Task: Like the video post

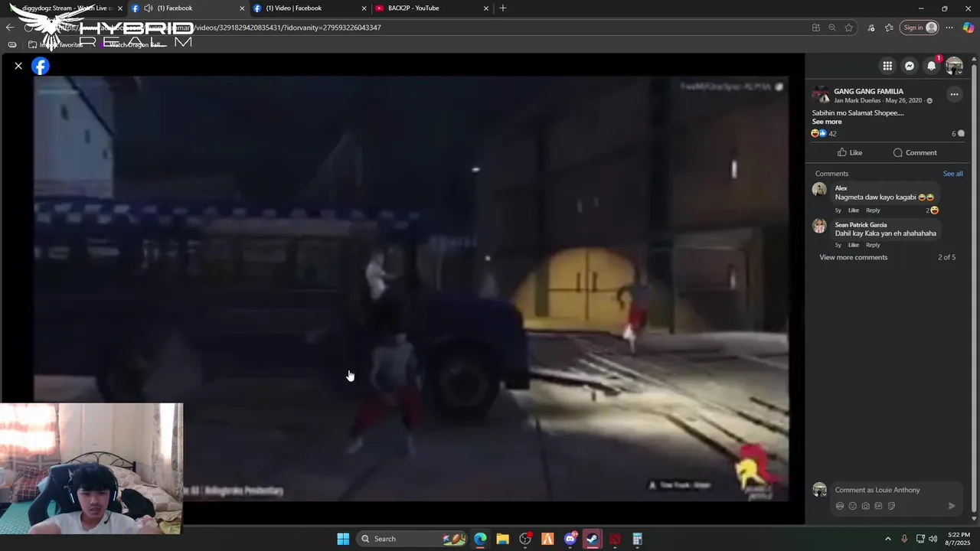Action: [x=850, y=152]
